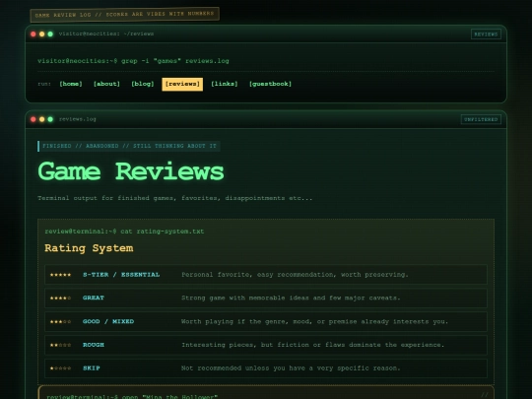This screenshot has height=399, width=532.
Task: Click 'Personal favorite, easy recommendation' description
Action: tap(295, 275)
